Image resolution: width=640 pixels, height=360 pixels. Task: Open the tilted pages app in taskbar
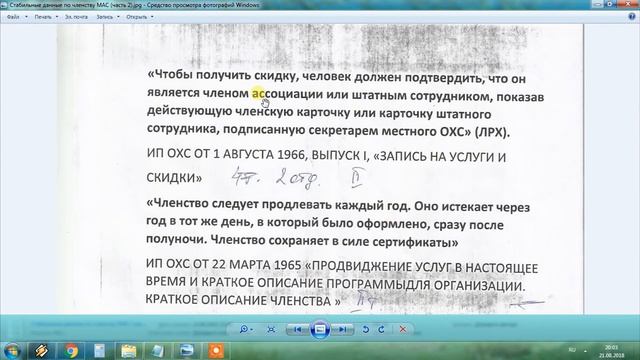tap(158, 351)
